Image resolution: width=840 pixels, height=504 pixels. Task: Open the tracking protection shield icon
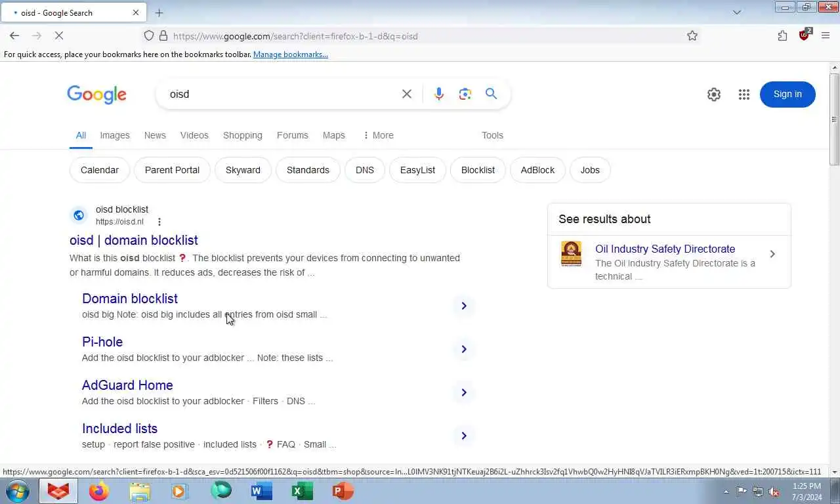click(x=149, y=36)
